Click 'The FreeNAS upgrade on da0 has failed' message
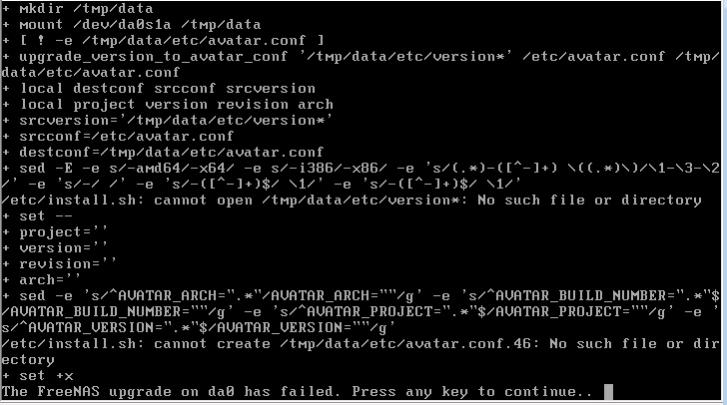The height and width of the screenshot is (405, 727). click(x=171, y=392)
